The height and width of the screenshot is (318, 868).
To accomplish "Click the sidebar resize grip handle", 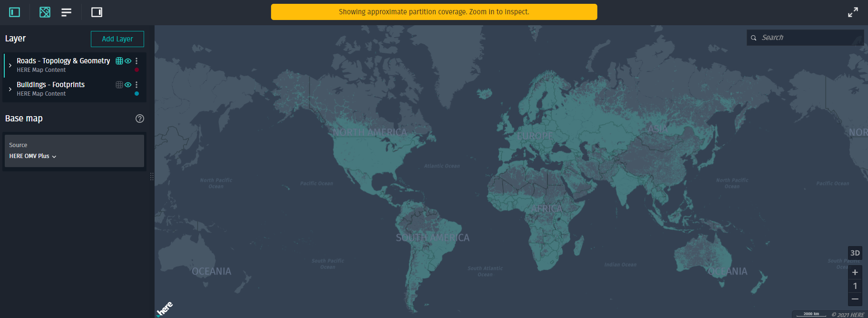I will click(x=152, y=177).
